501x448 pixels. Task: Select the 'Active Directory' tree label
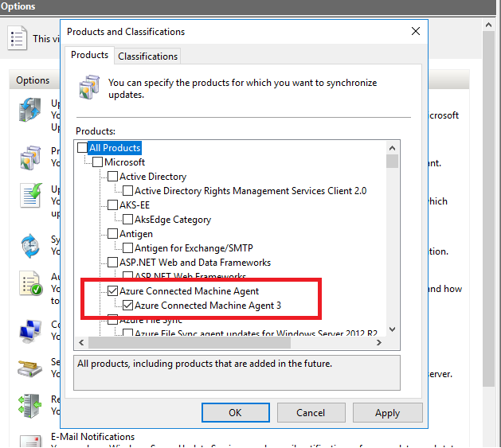(153, 177)
